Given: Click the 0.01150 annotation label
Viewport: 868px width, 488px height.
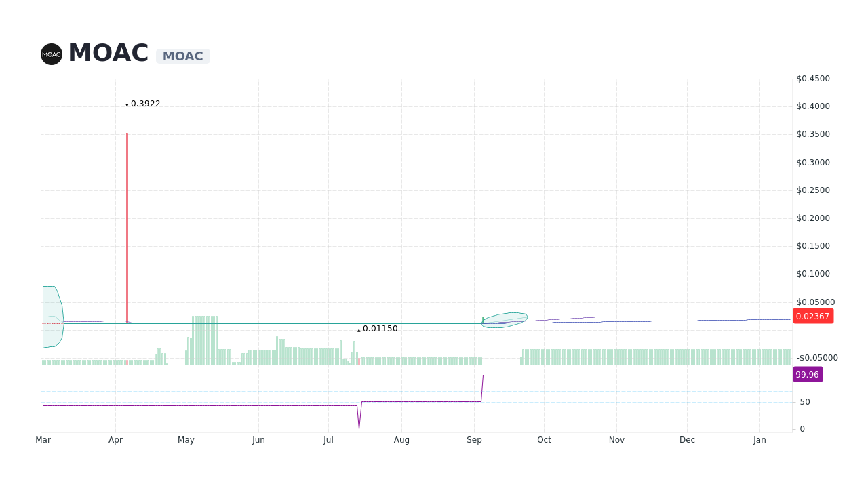Looking at the screenshot, I should click(x=379, y=329).
